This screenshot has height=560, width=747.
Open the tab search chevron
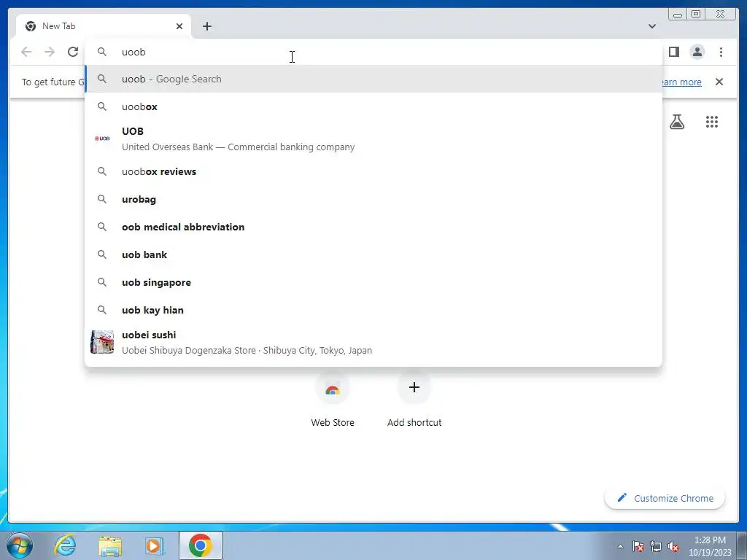pyautogui.click(x=651, y=26)
